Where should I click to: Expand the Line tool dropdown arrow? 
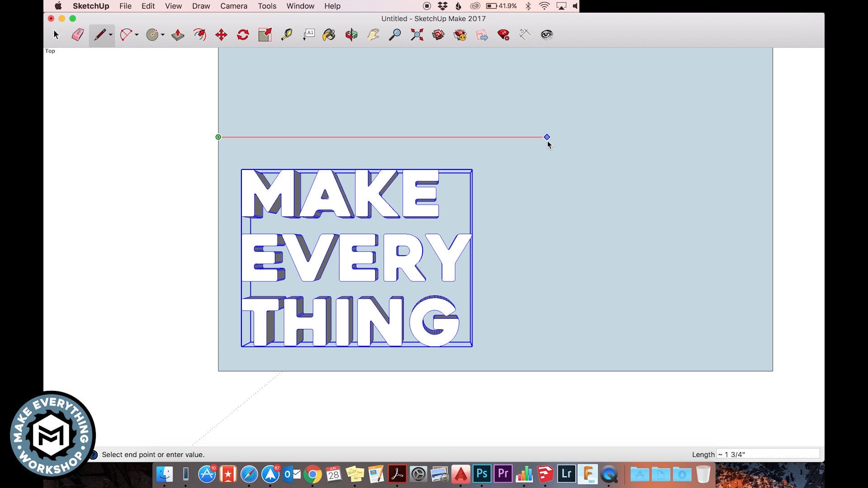pos(111,35)
